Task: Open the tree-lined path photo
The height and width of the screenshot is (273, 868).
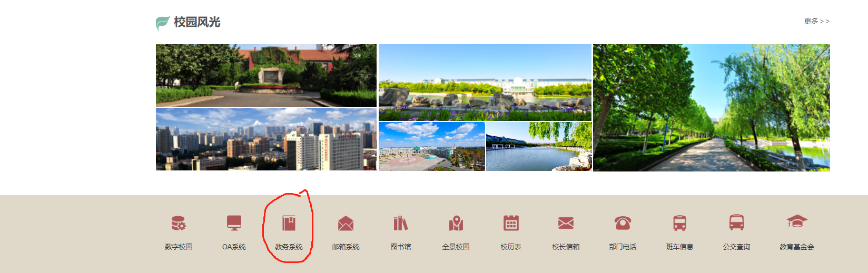Action: (x=712, y=108)
